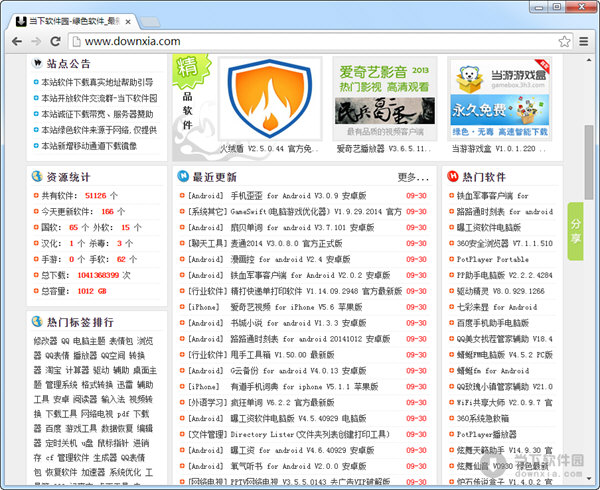Open 360安全浏览器 V7.1.1.510 hot item
This screenshot has height=490, width=600.
click(x=505, y=243)
